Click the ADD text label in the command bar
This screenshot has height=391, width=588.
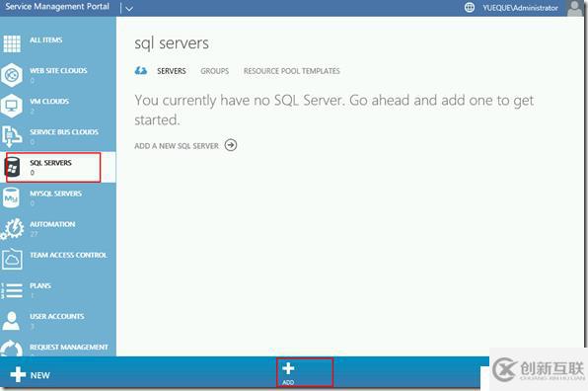pos(288,382)
